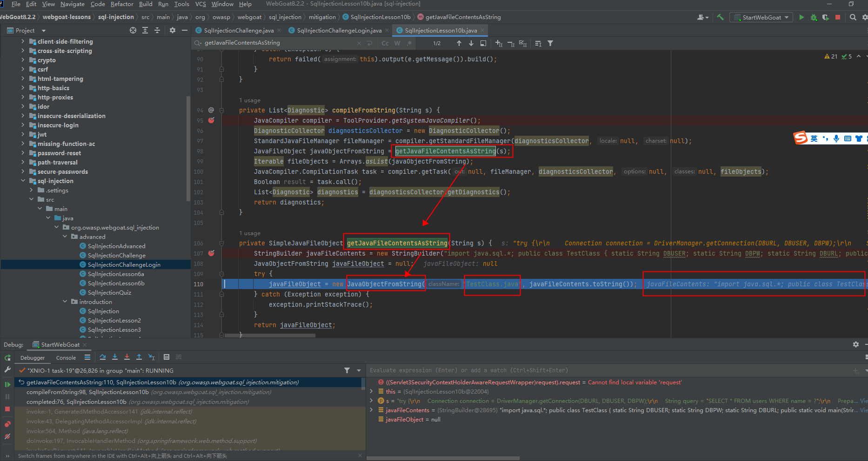Screen dimensions: 868x461
Task: Mute breakpoints in Debug sidebar
Action: tap(7, 436)
